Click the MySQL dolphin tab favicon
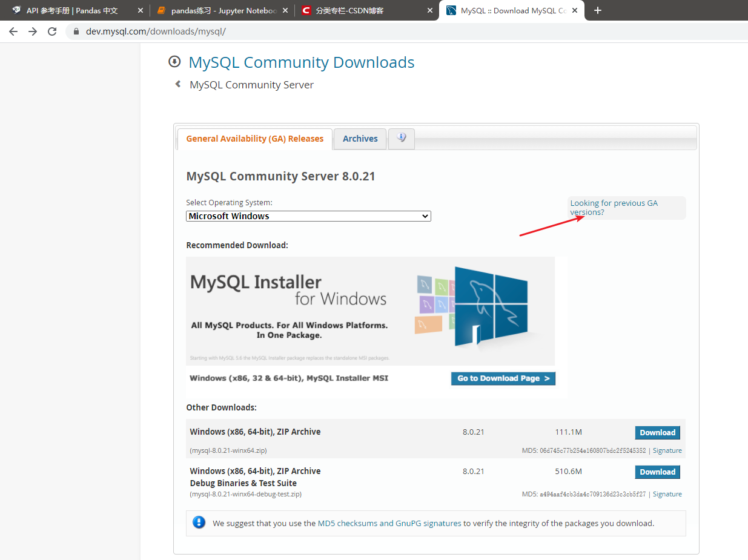Viewport: 748px width, 560px height. 451,11
